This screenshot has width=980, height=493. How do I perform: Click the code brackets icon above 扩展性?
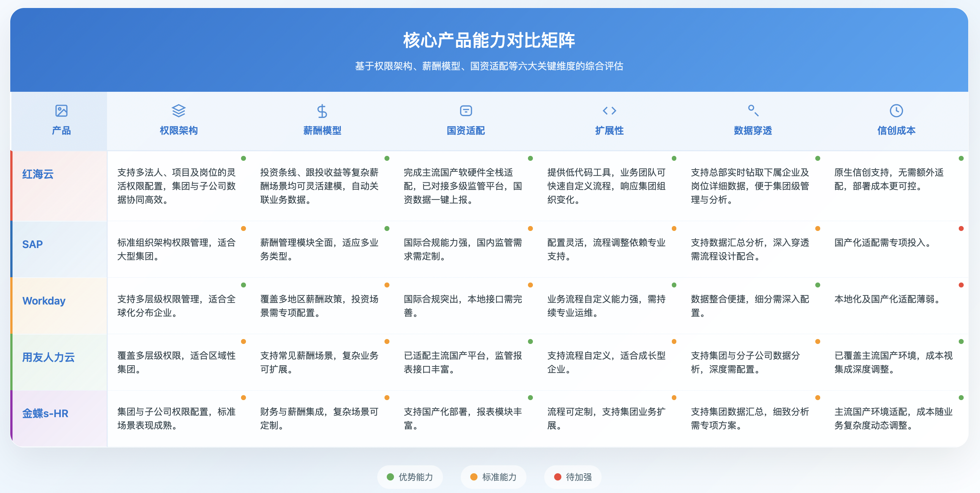(x=609, y=111)
